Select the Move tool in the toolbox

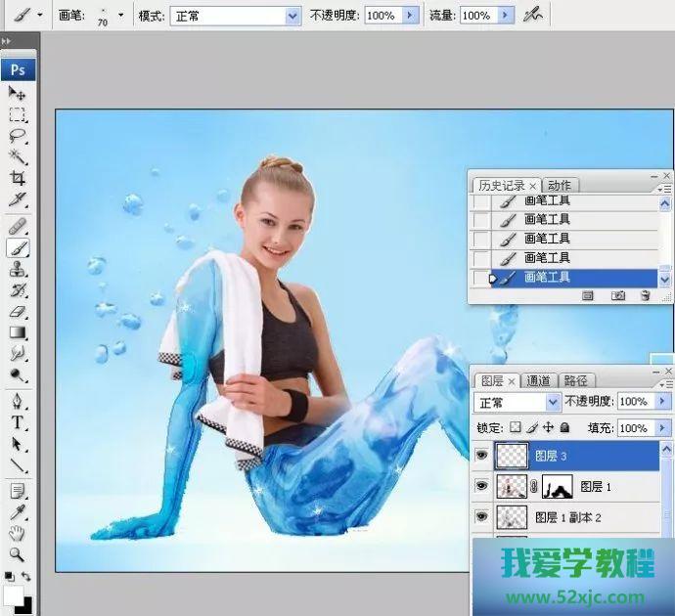coord(17,93)
